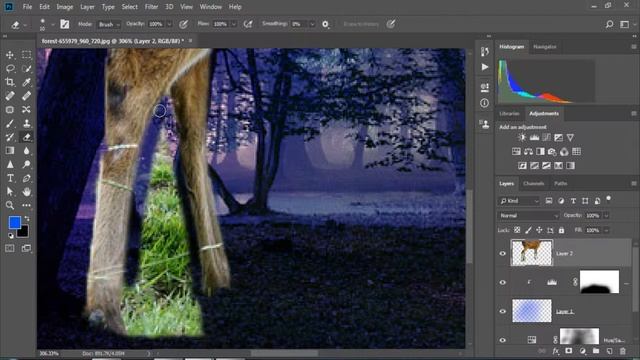Select the Lasso tool
Screen dimensions: 640x360
click(10, 69)
